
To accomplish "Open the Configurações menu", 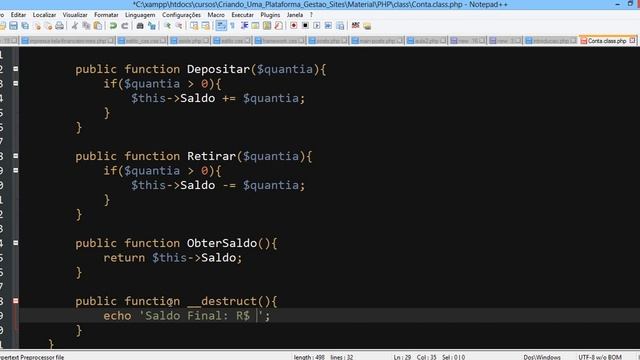I will click(181, 15).
